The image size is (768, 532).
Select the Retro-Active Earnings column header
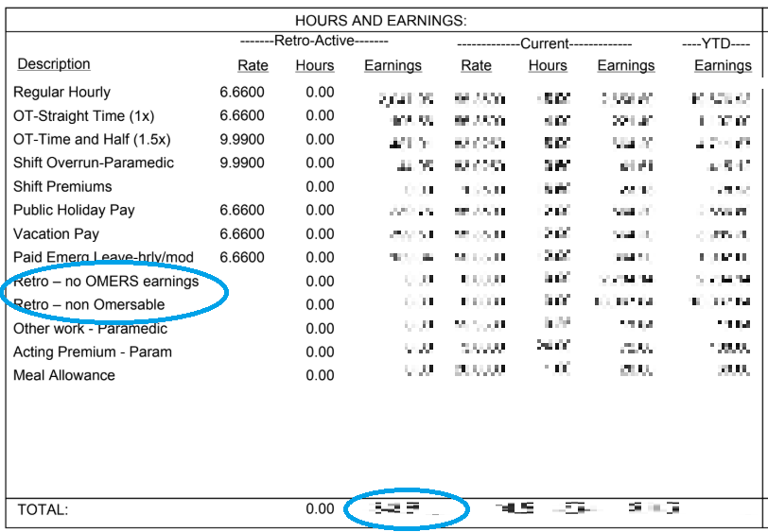[x=393, y=65]
